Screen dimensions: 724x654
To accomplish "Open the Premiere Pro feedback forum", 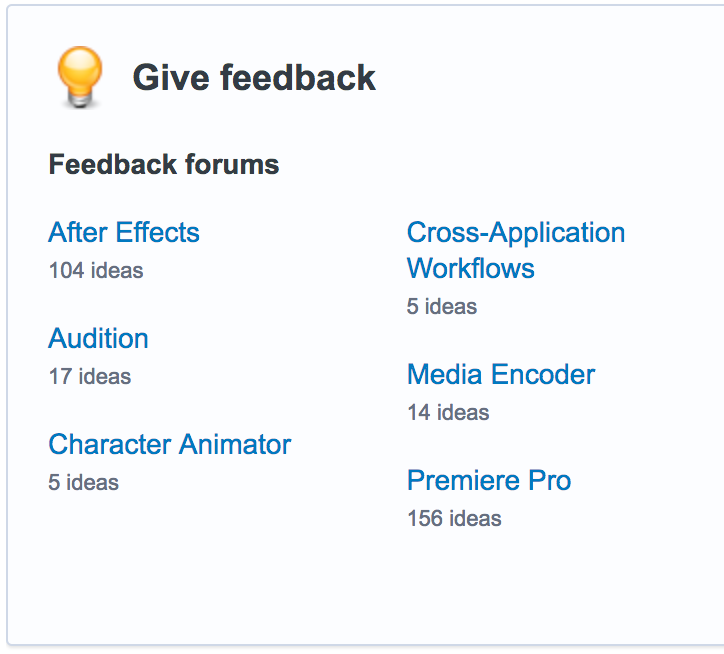I will coord(489,480).
